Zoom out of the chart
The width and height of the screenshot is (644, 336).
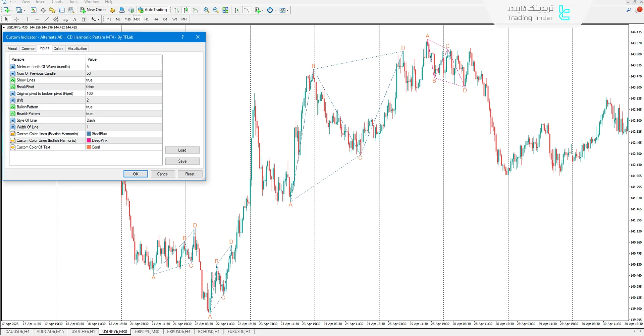coord(216,10)
